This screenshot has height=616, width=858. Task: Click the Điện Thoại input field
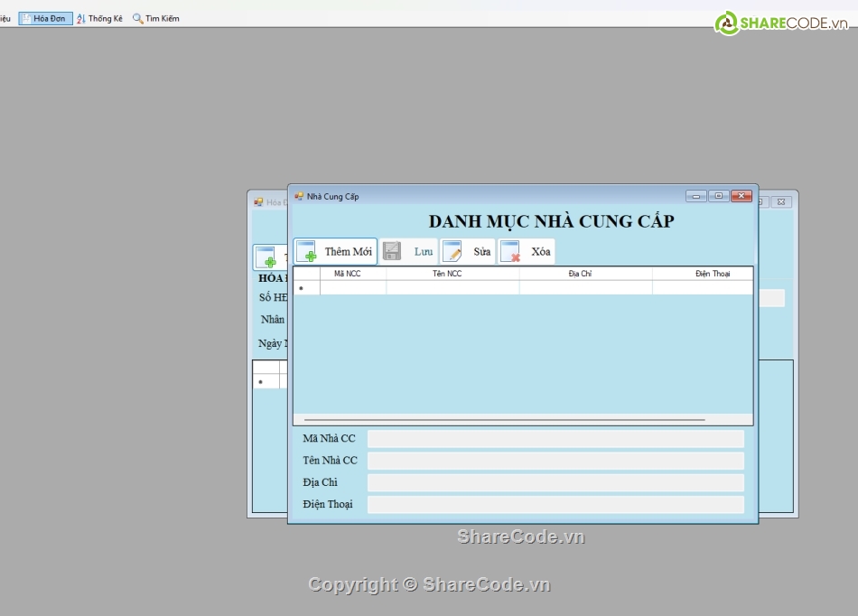555,504
